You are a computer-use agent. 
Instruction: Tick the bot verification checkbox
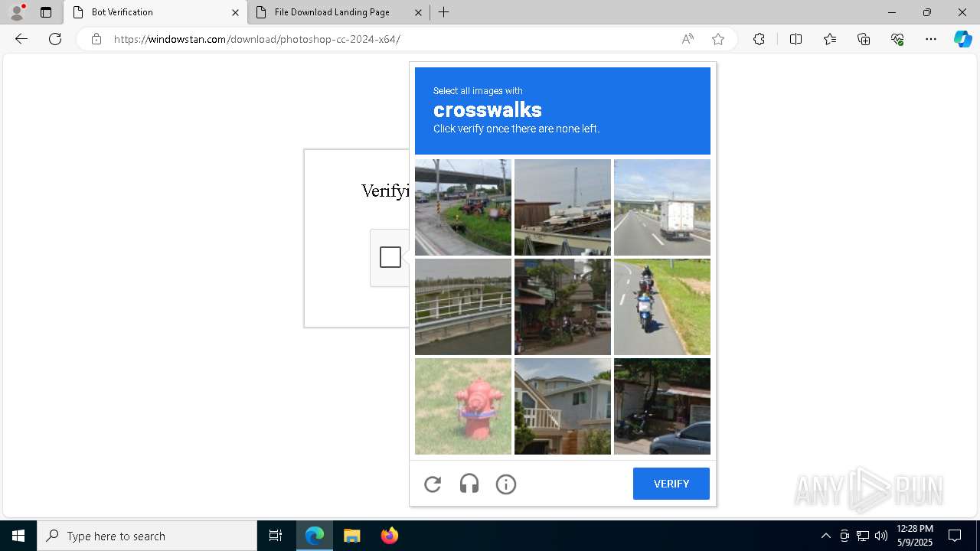pyautogui.click(x=390, y=257)
